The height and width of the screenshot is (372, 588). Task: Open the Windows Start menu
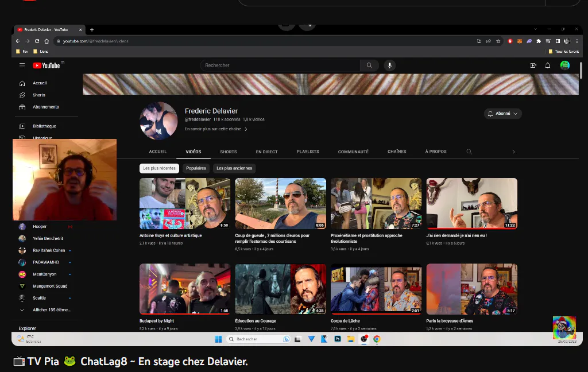[218, 339]
